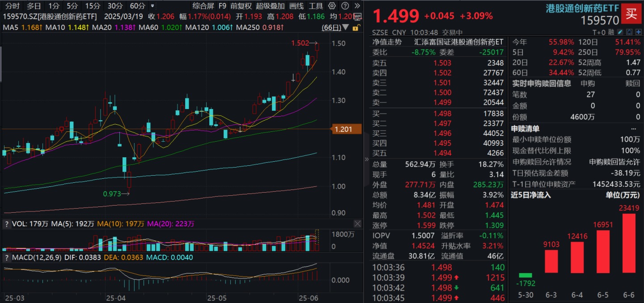This screenshot has height=303, width=644.
Task: Toggle the padlock icon on MA line
Action: point(356,28)
